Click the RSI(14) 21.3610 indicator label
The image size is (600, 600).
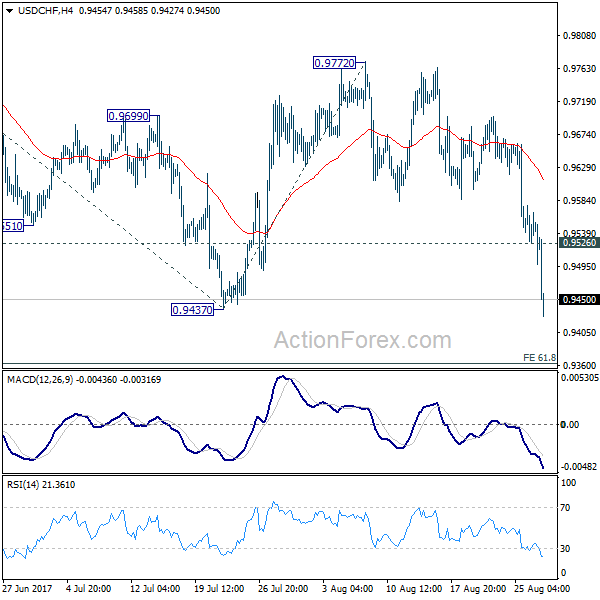[41, 485]
